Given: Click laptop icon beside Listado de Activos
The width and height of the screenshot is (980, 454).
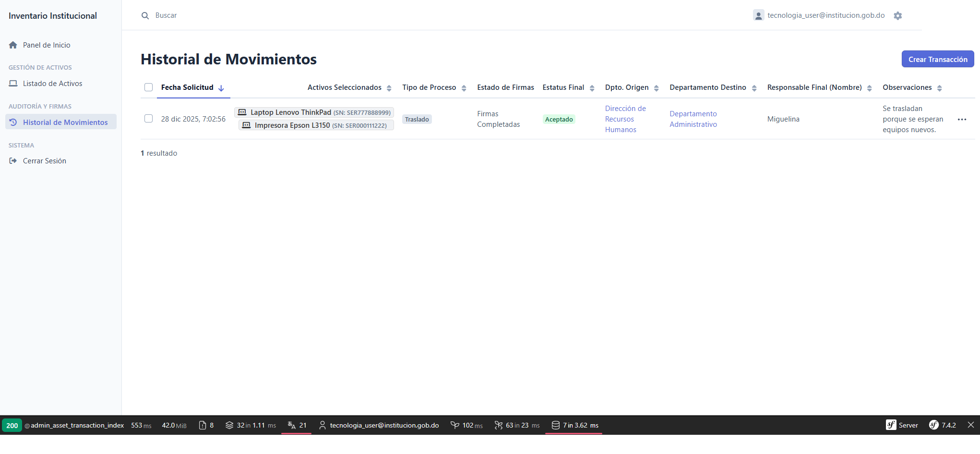Looking at the screenshot, I should [13, 83].
